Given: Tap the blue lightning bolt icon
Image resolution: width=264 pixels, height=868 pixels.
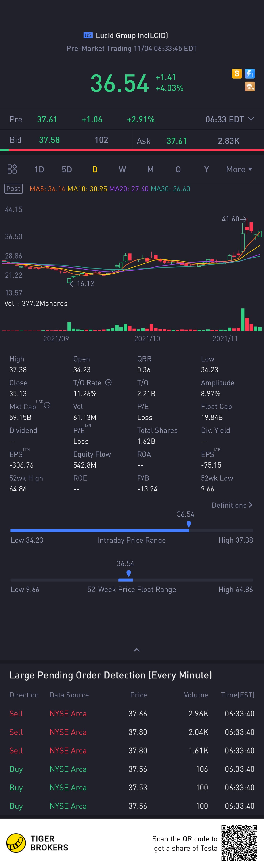Looking at the screenshot, I should [250, 73].
